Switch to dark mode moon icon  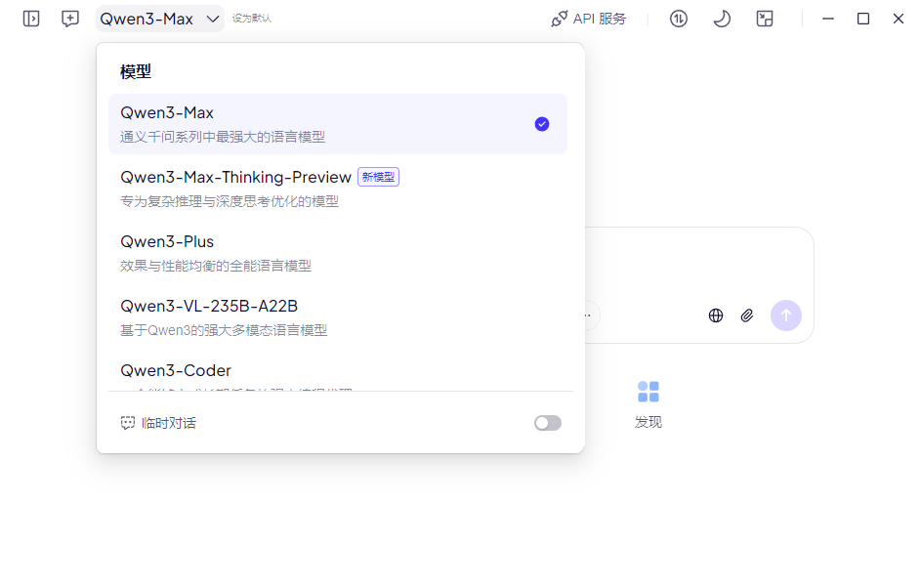722,19
